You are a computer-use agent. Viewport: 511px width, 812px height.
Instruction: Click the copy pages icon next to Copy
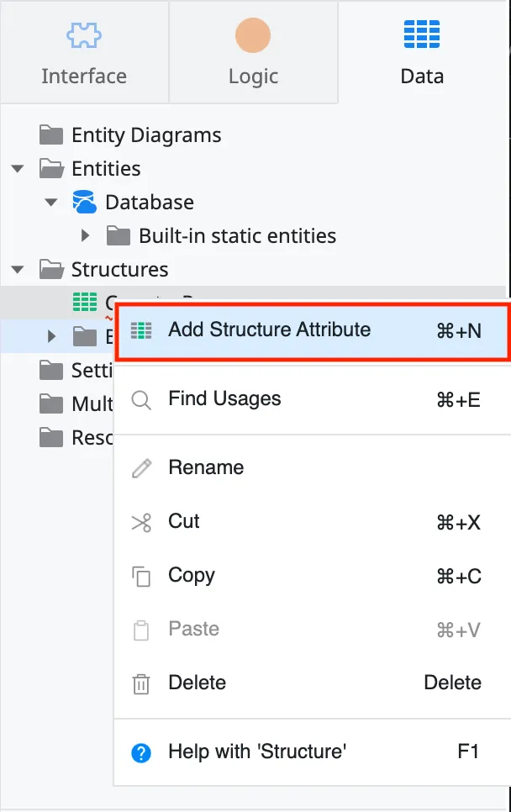pos(143,575)
